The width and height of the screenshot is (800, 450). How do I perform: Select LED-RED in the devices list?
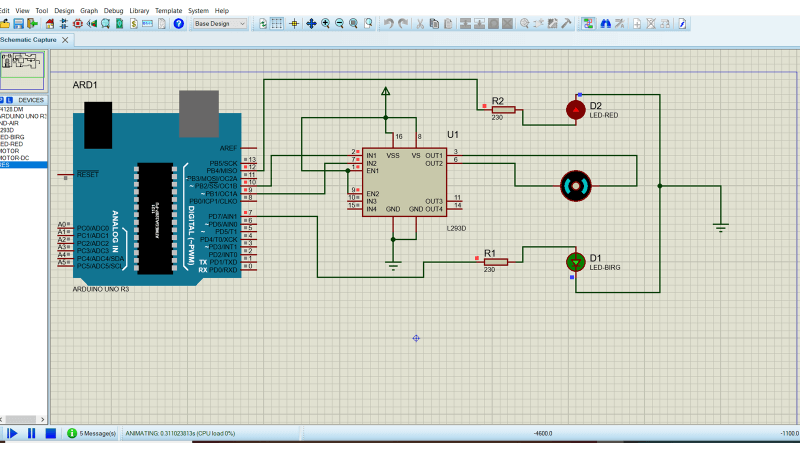point(12,144)
